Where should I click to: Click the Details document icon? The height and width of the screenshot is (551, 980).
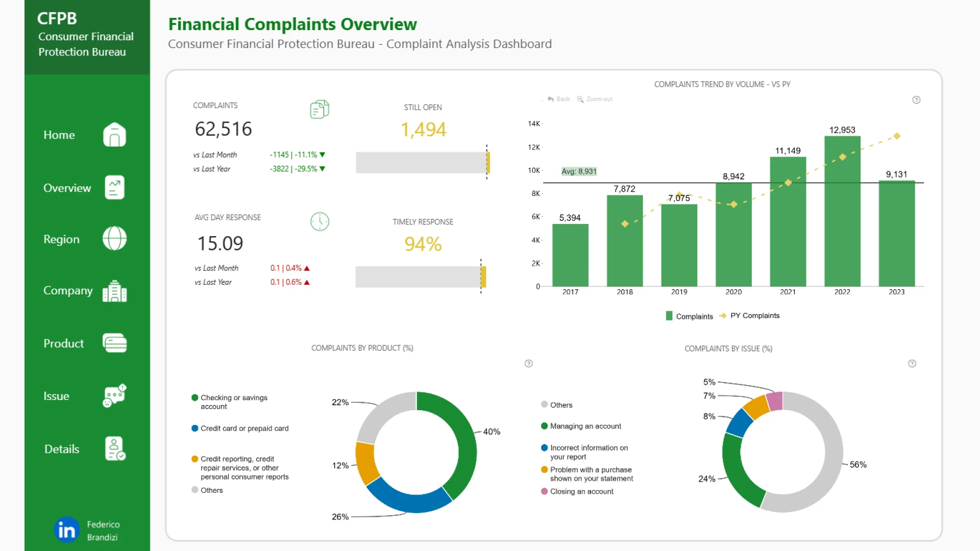(x=115, y=449)
